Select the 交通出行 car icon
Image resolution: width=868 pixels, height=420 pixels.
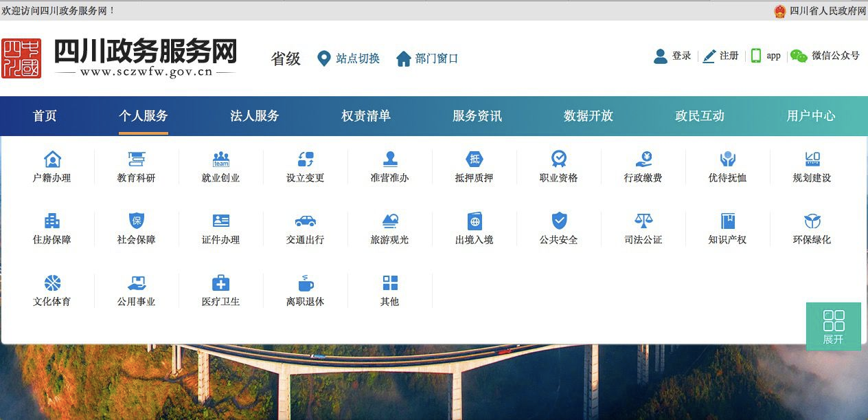[x=306, y=221]
